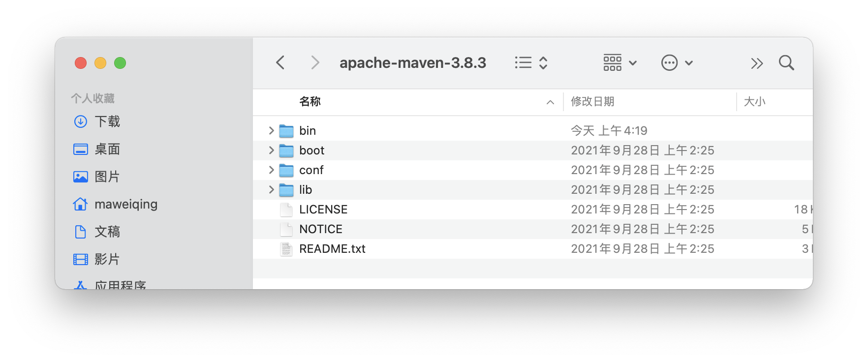
Task: Open the group-by grid dropdown
Action: click(x=620, y=63)
